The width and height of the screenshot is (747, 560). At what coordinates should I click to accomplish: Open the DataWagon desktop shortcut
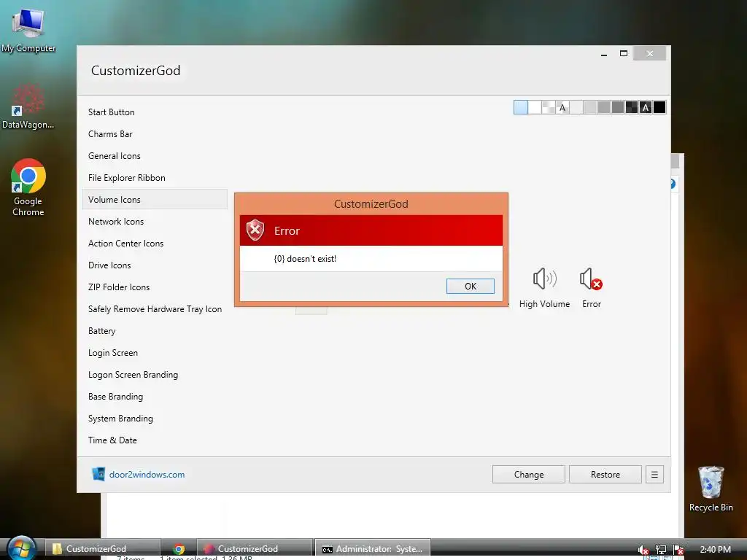(x=28, y=106)
